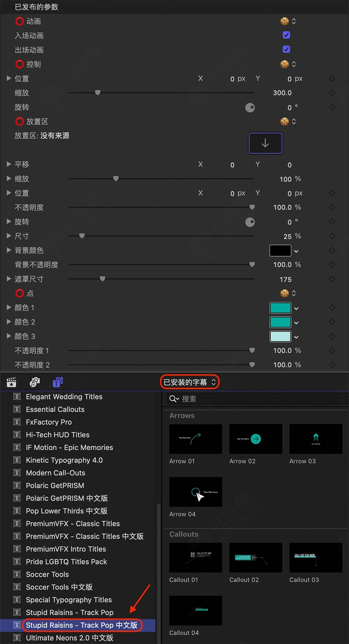349x644 pixels.
Task: Select Stupid Raisins - Track Pop 中文版
Action: (82, 625)
